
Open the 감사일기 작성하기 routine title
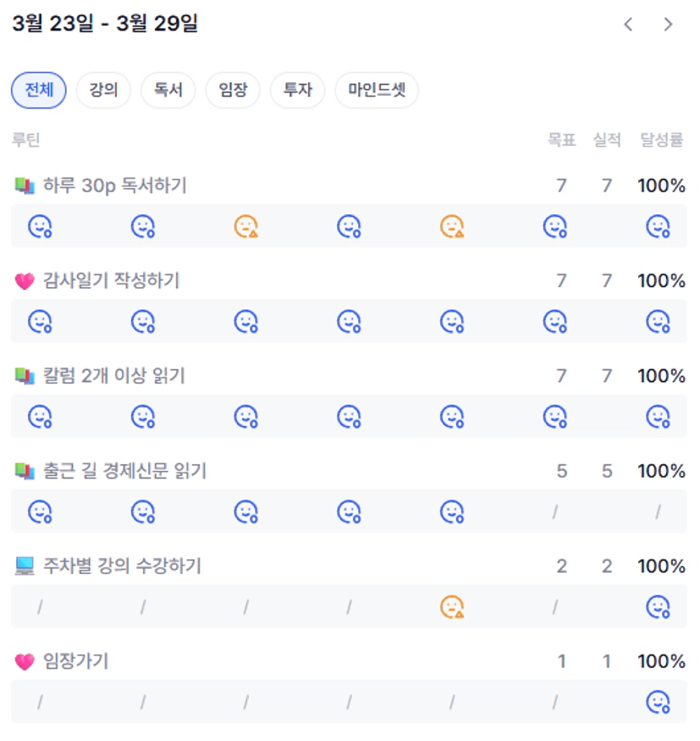point(111,280)
